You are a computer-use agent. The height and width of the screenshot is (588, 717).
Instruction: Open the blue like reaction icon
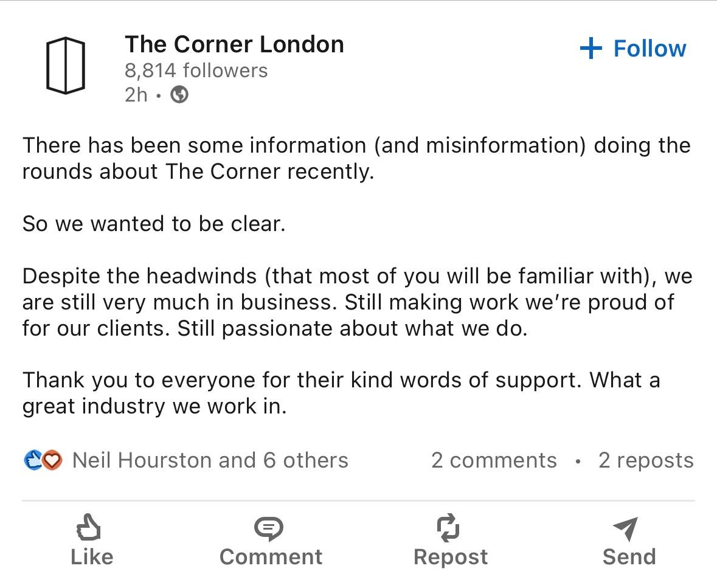(x=33, y=460)
